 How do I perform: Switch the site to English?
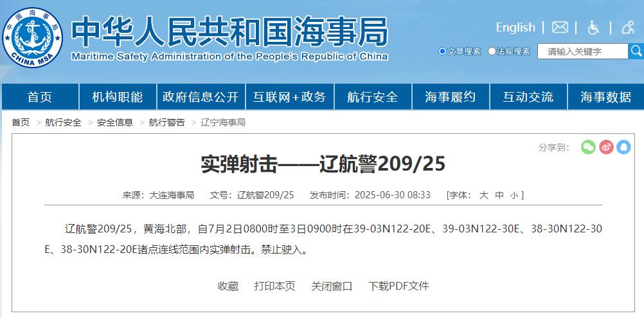[515, 28]
